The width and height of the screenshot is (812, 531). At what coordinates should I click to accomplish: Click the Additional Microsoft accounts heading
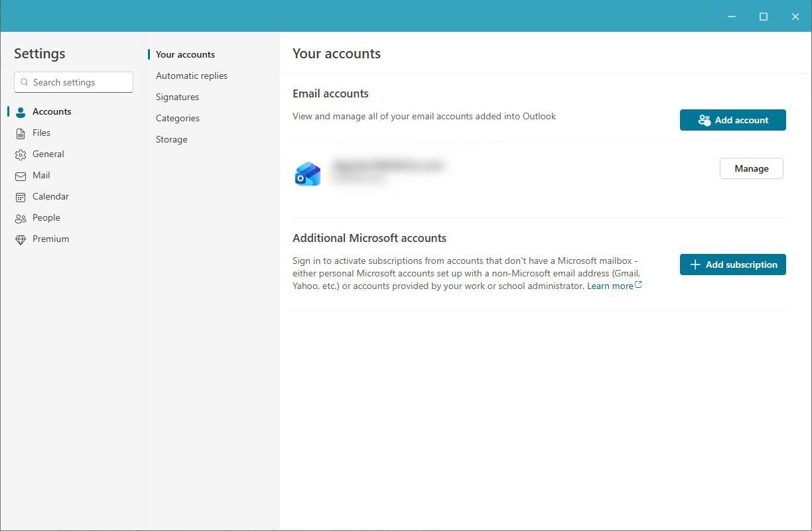coord(370,238)
